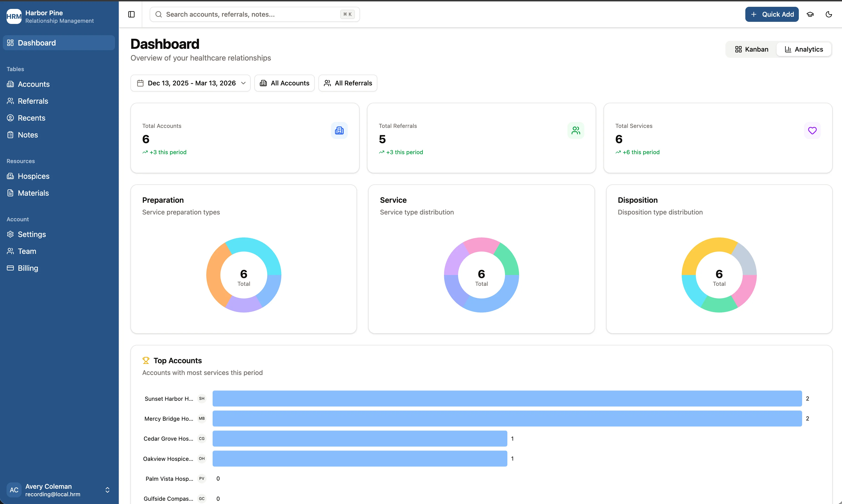This screenshot has width=842, height=504.
Task: Open the Team page in the sidebar
Action: click(x=27, y=251)
